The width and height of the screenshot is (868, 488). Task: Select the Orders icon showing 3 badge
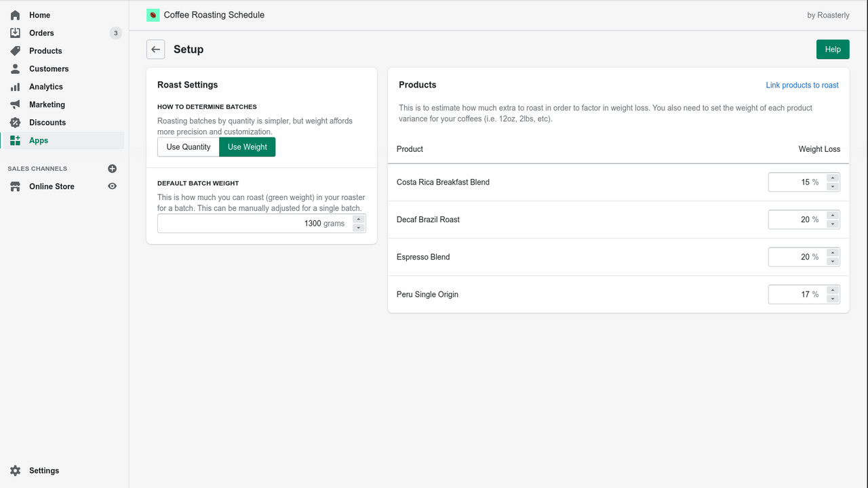pyautogui.click(x=14, y=33)
